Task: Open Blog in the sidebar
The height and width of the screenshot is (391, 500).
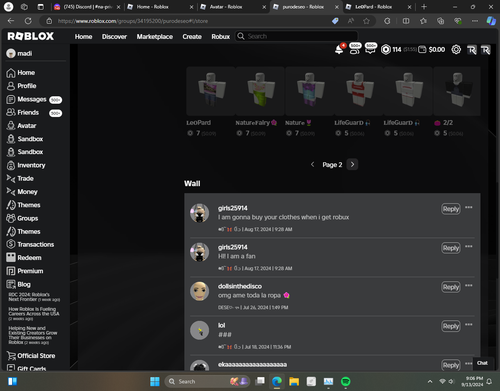Action: 18,284
